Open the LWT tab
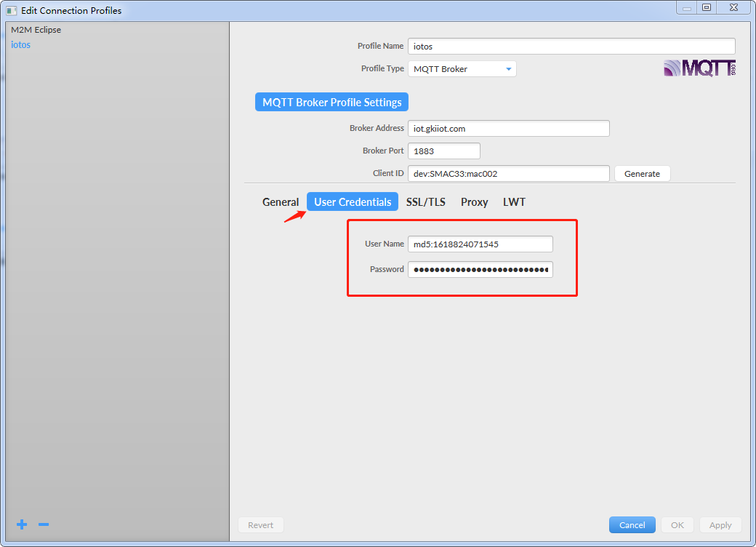756x547 pixels. [514, 202]
